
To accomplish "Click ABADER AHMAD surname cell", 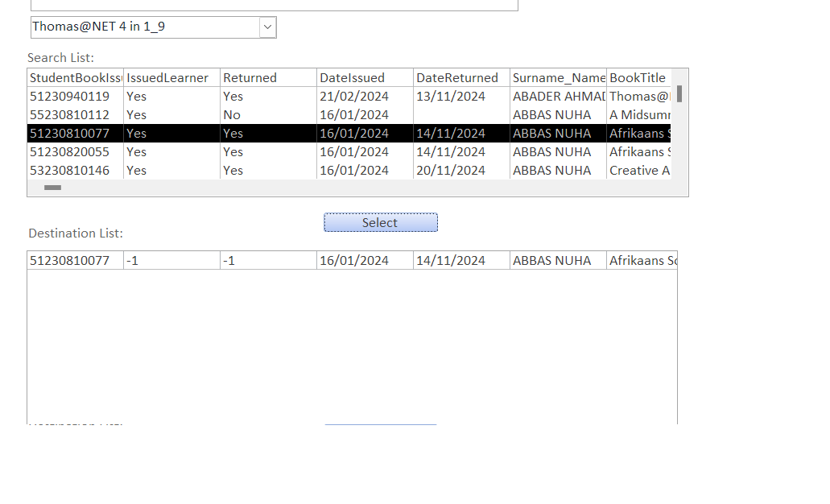I will [559, 97].
